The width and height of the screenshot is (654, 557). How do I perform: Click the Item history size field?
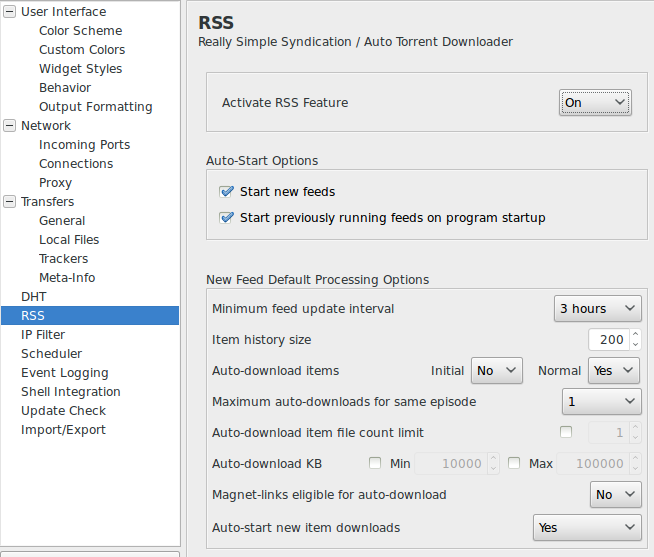(609, 340)
